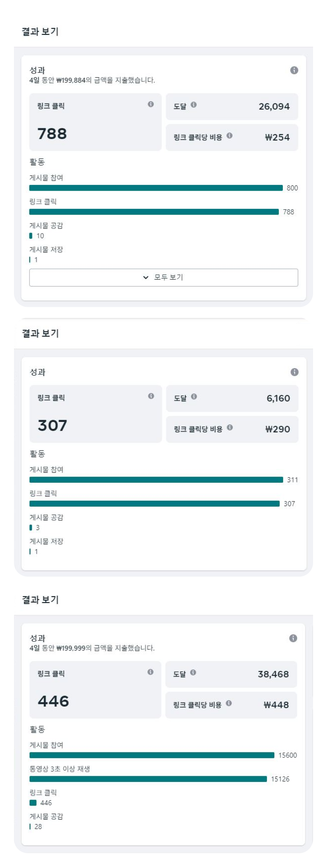Image resolution: width=327 pixels, height=868 pixels.
Task: Click the 링크 클릭 bar showing 307
Action: point(155,504)
